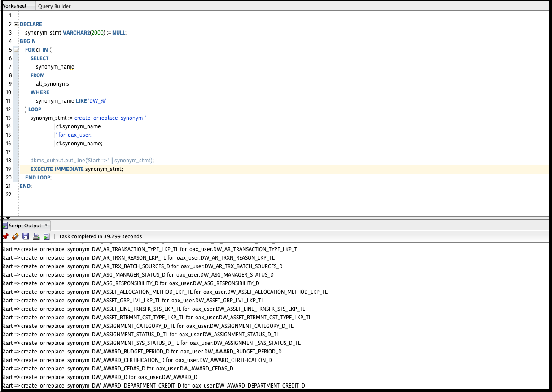Viewport: 552px width, 392px height.
Task: Save script output with the floppy disk icon
Action: (x=26, y=236)
